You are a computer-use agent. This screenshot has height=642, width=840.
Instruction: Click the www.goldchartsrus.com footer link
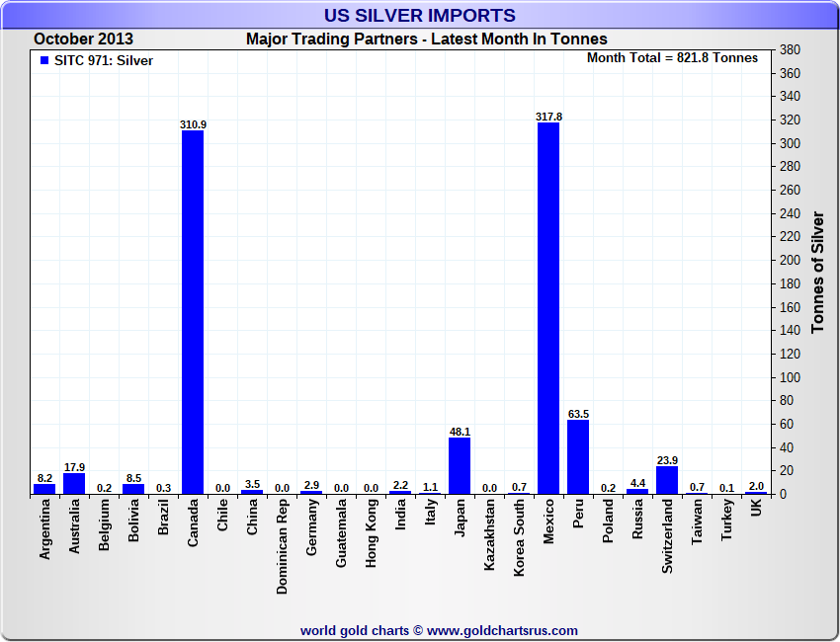coord(502,631)
